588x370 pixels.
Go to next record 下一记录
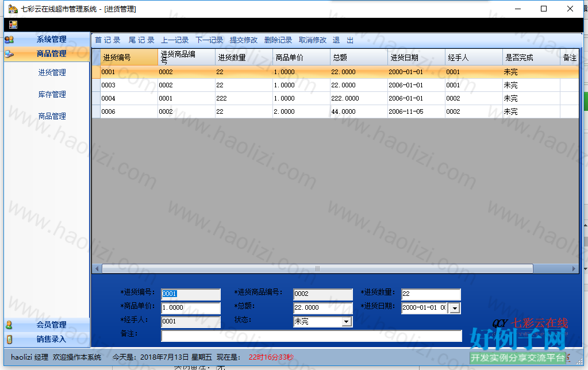click(209, 40)
